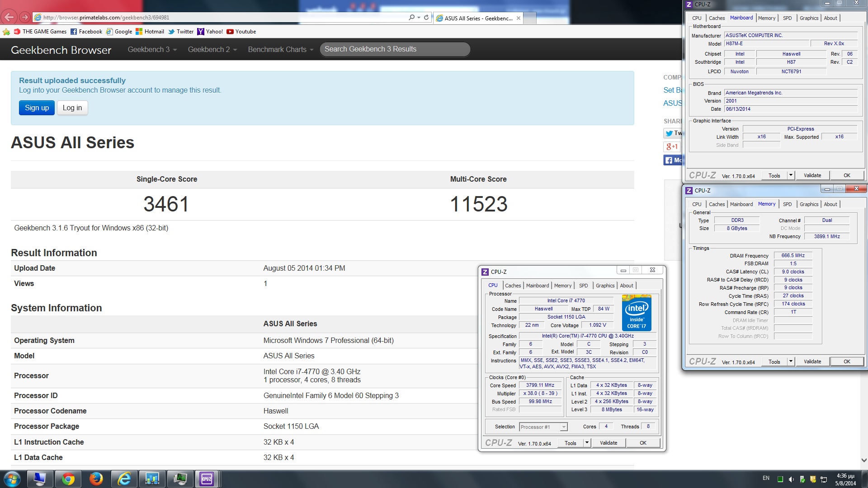Click OK in the Memory window

pyautogui.click(x=847, y=361)
